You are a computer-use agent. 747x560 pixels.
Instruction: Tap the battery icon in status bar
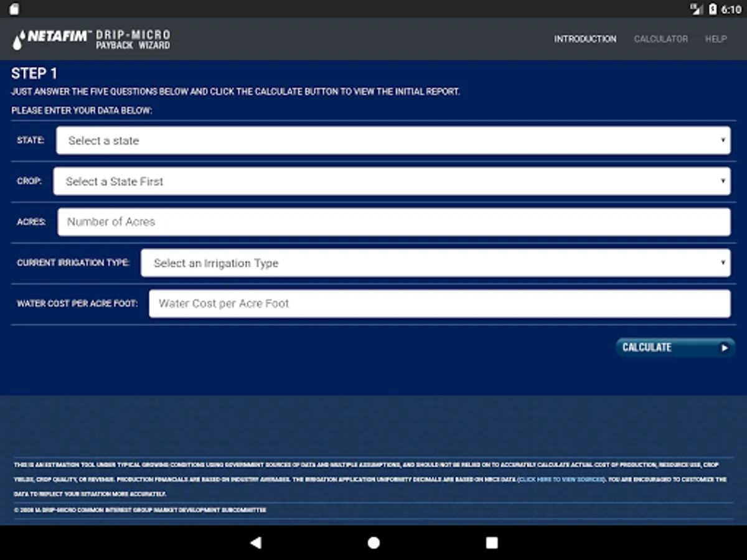713,9
